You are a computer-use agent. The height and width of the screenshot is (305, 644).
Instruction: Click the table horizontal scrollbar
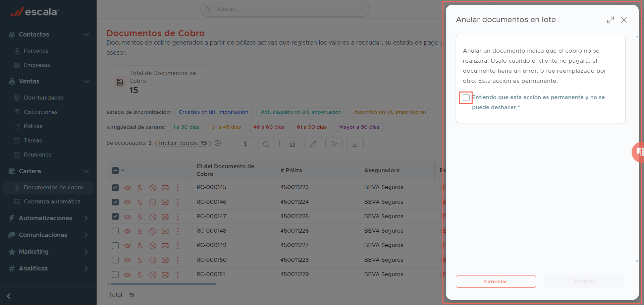click(x=163, y=284)
